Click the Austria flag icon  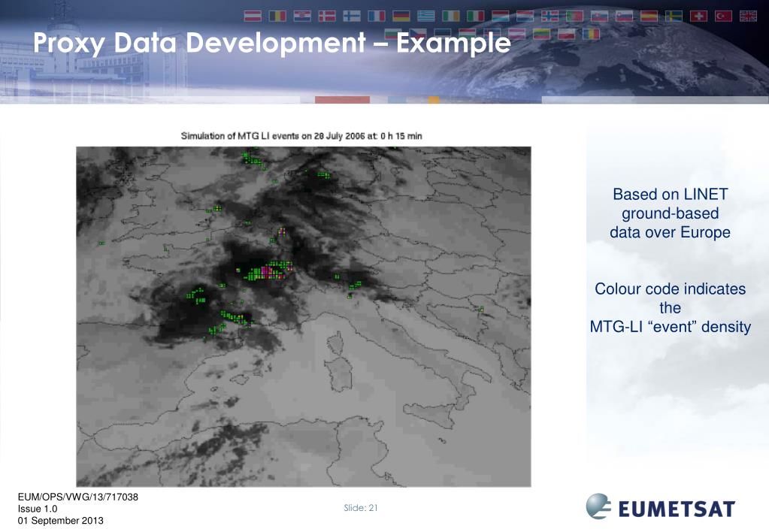coord(253,17)
